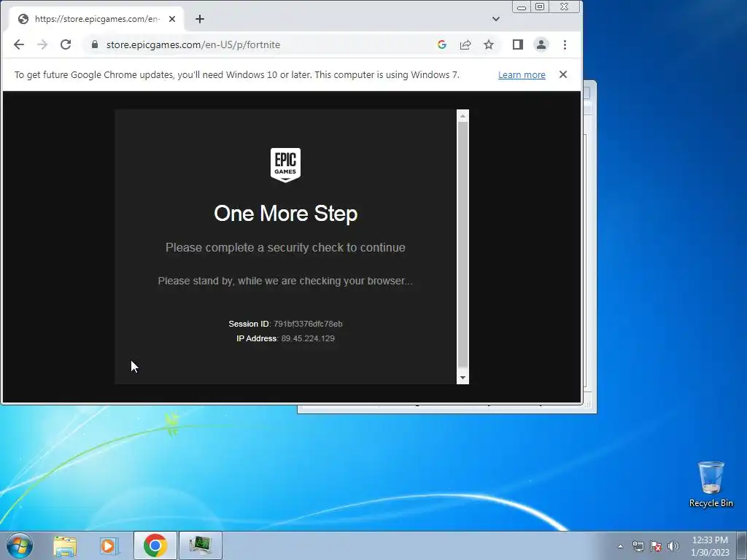Click the scroll down arrow in page frame

point(462,378)
